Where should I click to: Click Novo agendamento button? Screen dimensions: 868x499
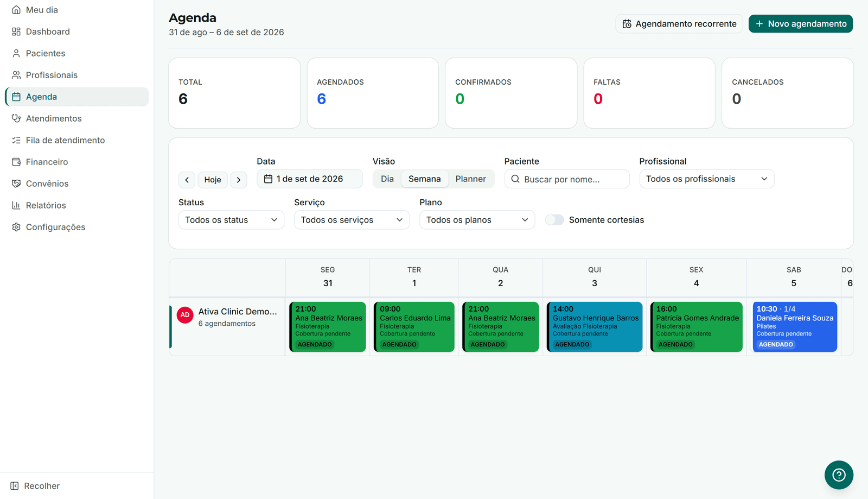(801, 24)
